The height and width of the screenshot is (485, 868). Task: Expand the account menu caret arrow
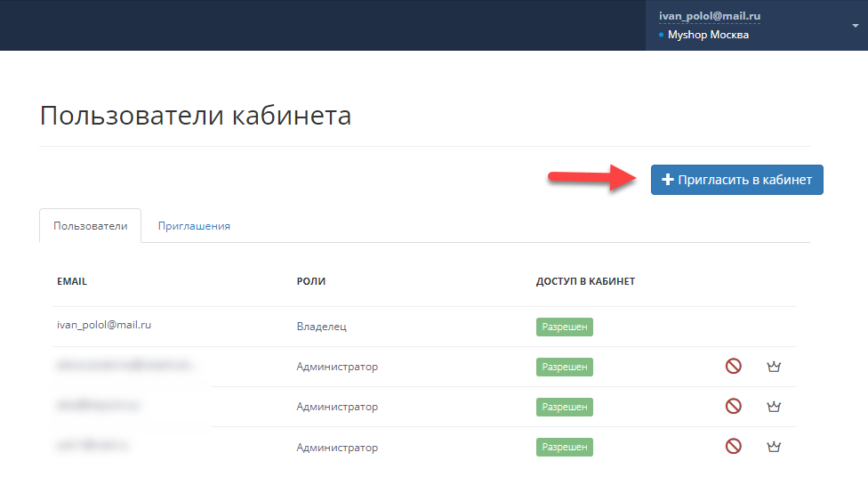pos(855,26)
